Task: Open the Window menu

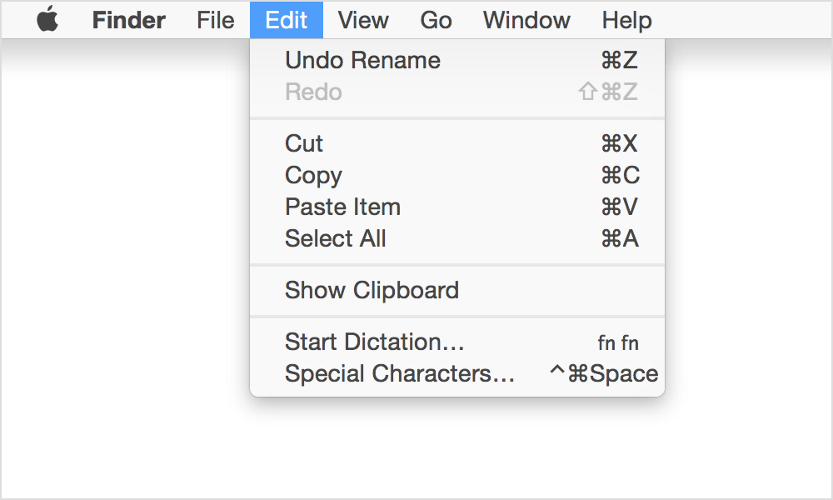Action: (526, 20)
